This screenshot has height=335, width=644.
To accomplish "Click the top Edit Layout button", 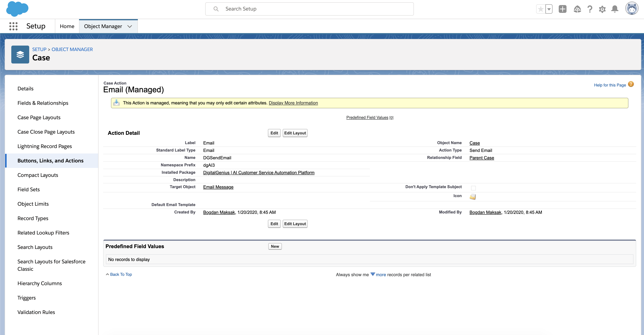I will [295, 133].
